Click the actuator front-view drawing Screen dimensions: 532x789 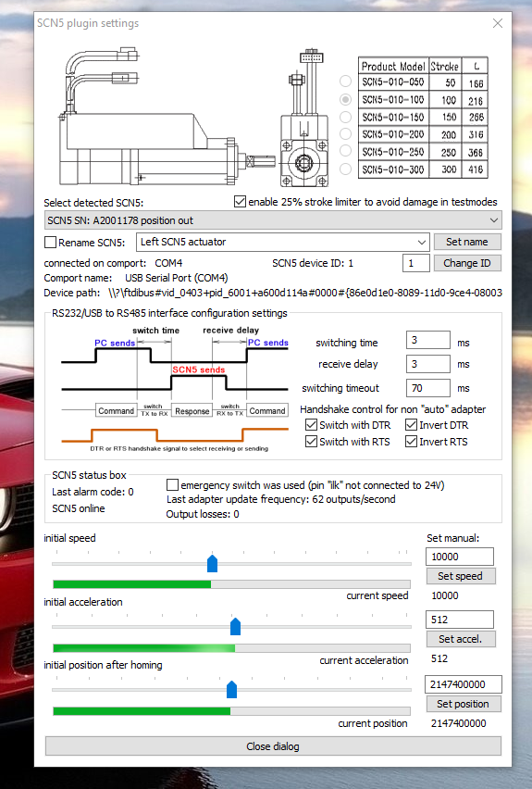(x=305, y=119)
